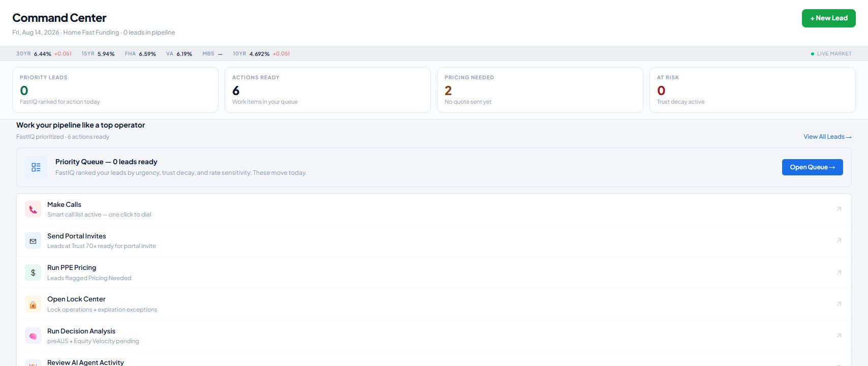The width and height of the screenshot is (868, 366).
Task: Click the 10YR yield 4.692% in ticker
Action: (259, 54)
